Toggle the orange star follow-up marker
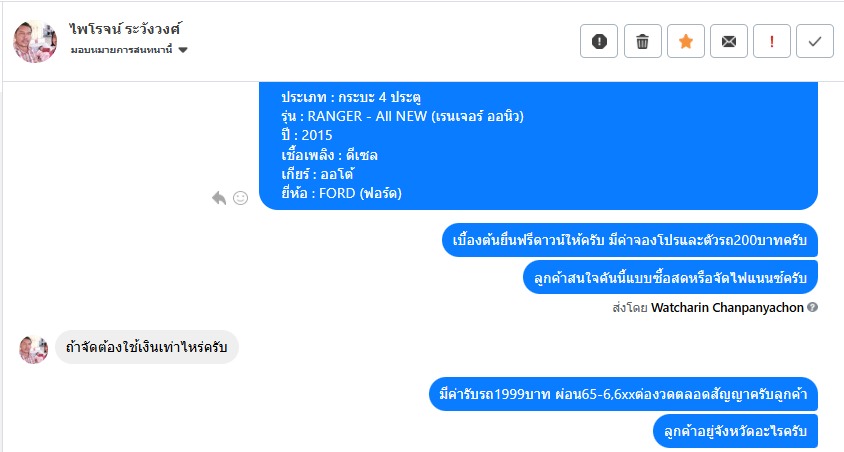Viewport: 844px width, 452px height. (x=686, y=41)
